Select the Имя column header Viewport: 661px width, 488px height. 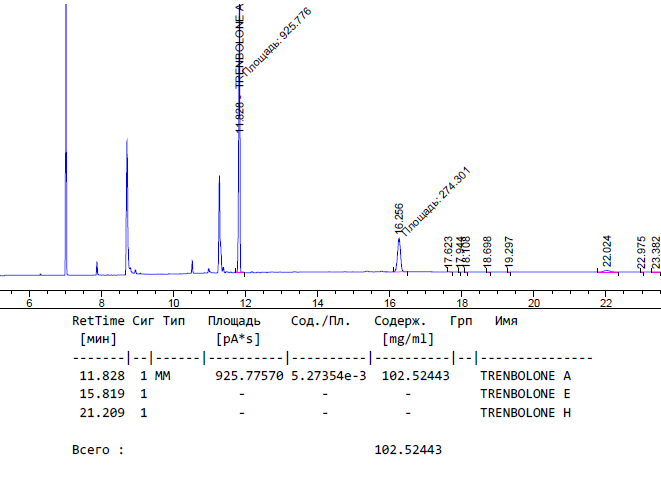tap(506, 322)
